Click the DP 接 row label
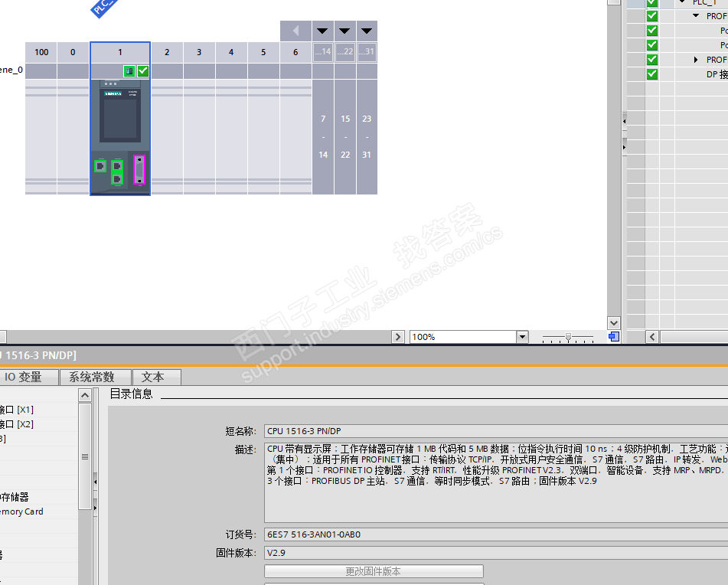 (717, 74)
